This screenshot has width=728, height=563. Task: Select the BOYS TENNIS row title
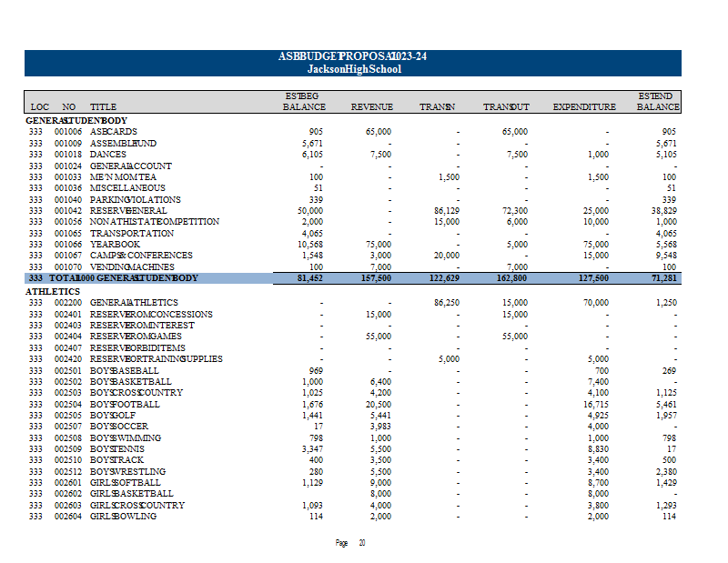tap(117, 449)
